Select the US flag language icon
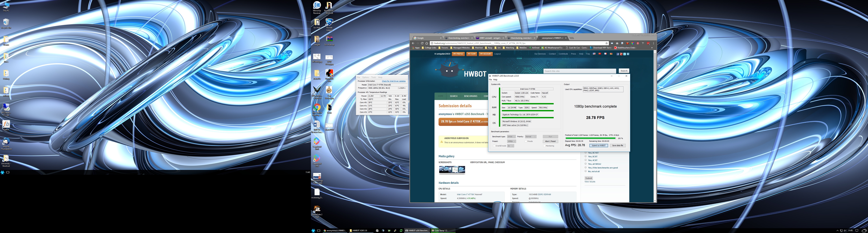The image size is (868, 233). 594,54
